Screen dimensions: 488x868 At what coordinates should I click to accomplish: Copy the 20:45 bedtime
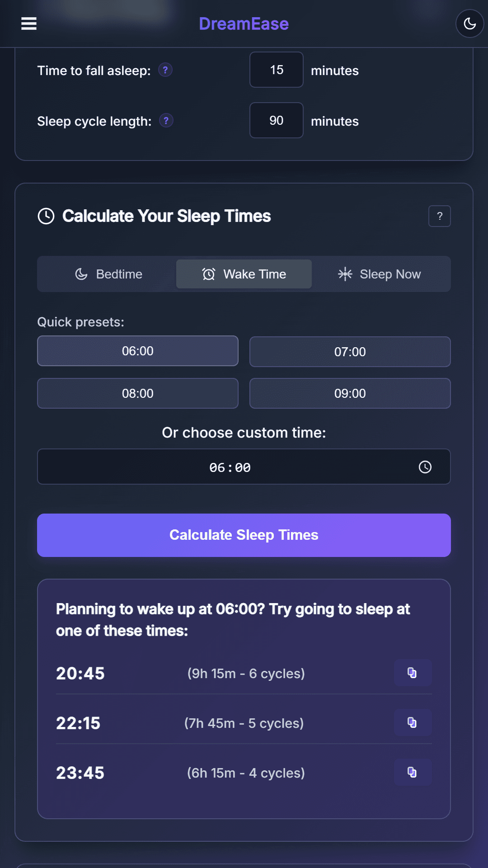pos(413,673)
